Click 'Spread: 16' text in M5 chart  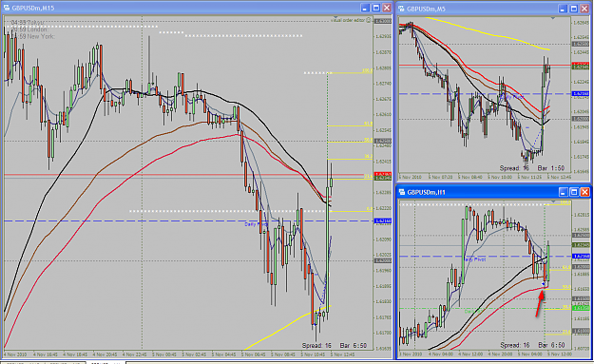514,168
